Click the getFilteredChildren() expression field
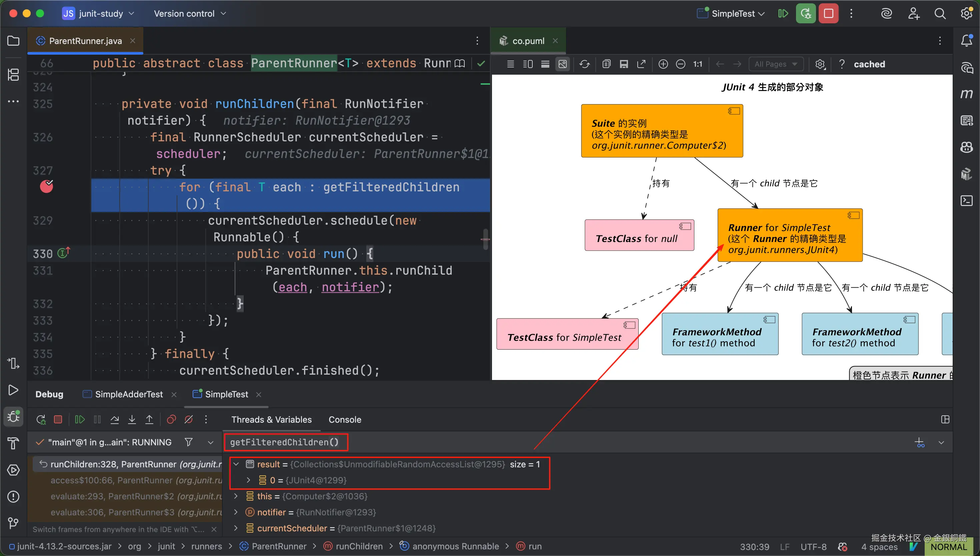 click(x=284, y=442)
